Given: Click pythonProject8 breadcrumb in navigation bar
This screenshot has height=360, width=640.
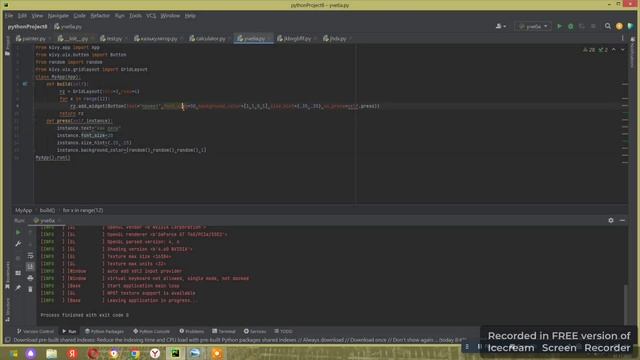Looking at the screenshot, I should (27, 27).
